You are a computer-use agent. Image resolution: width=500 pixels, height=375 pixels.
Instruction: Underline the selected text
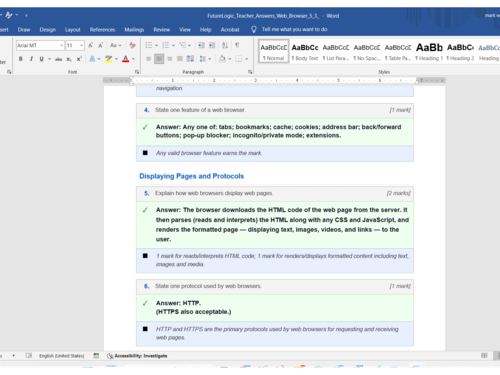point(41,59)
